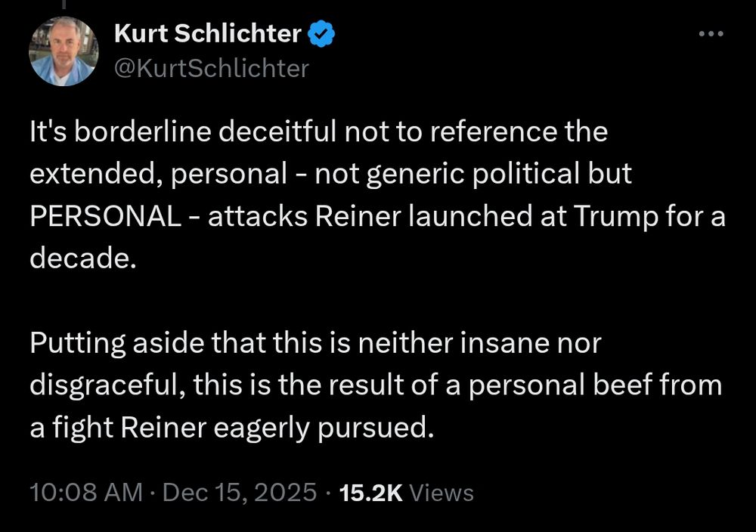Click the paragraph starting 'Putting aside'

coord(376,385)
